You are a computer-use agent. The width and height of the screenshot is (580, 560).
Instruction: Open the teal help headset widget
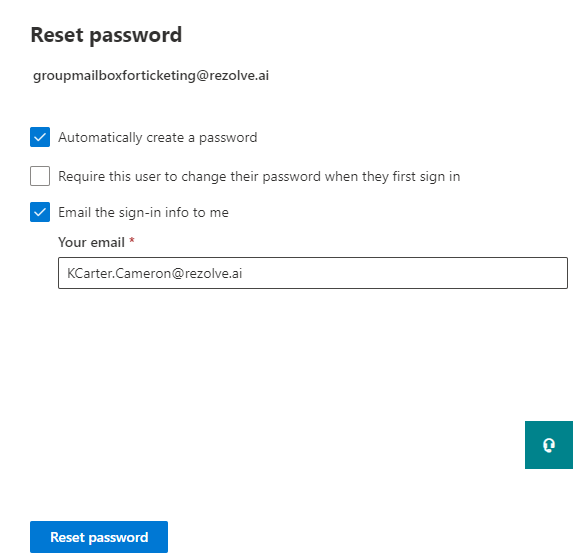pos(549,445)
